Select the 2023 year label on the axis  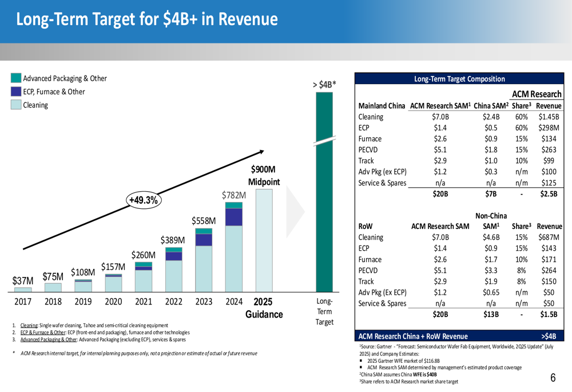click(x=204, y=302)
